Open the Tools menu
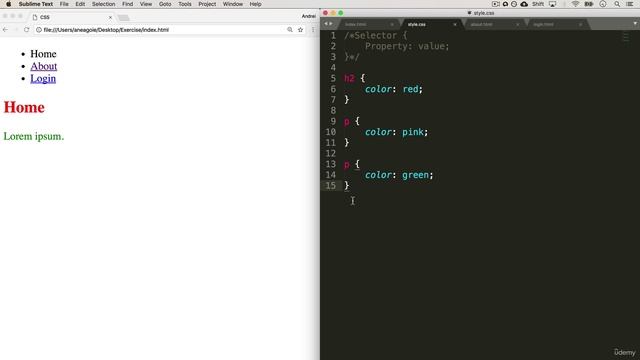The height and width of the screenshot is (360, 640). coord(184,4)
